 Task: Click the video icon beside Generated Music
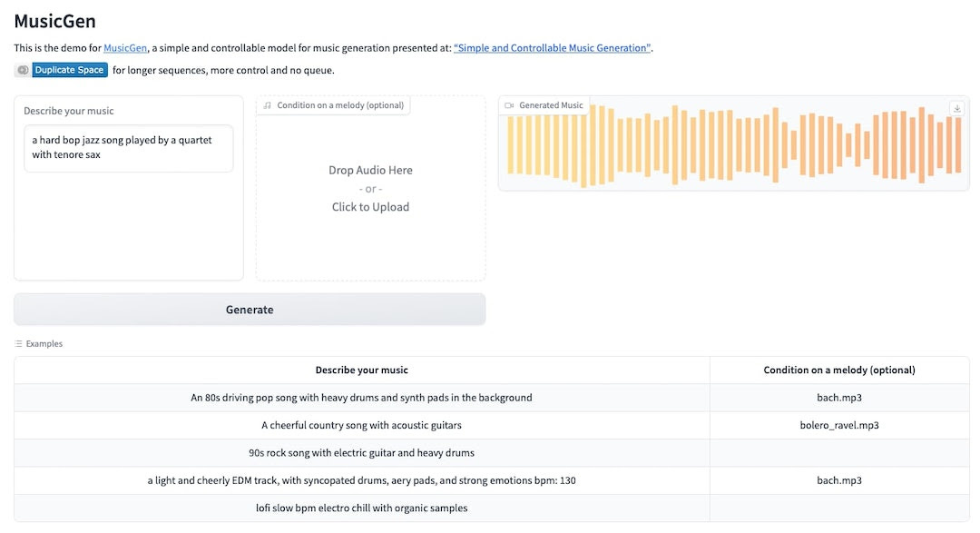(509, 105)
